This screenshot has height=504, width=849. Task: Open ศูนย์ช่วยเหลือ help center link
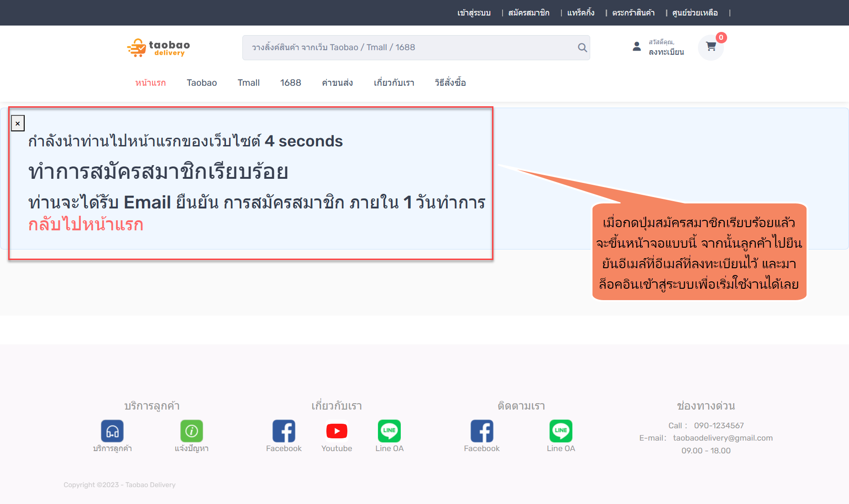click(695, 13)
